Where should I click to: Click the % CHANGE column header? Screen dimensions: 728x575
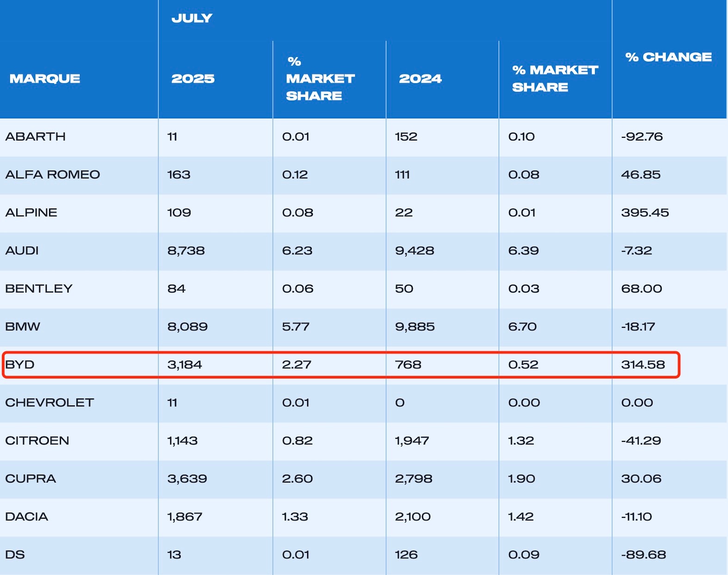pyautogui.click(x=668, y=57)
